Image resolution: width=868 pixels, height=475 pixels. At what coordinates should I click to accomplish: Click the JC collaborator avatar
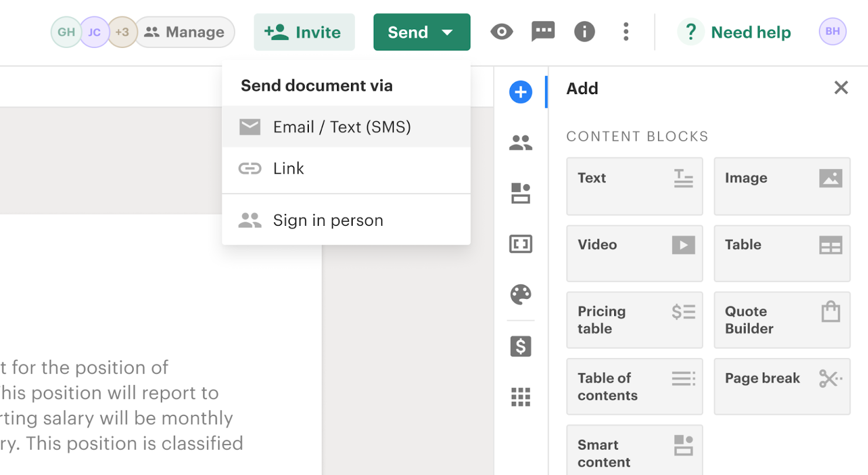point(94,32)
